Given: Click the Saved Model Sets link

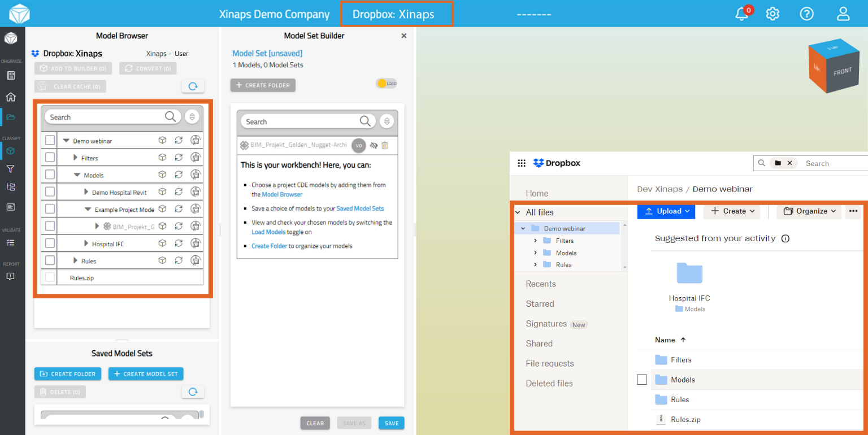Looking at the screenshot, I should 360,208.
